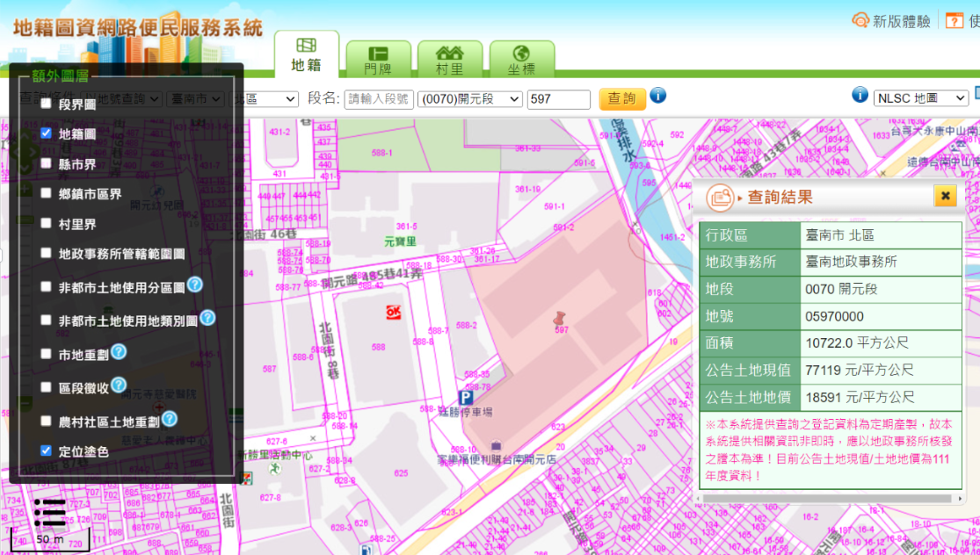Open help icon beside 市地重劃
This screenshot has height=555, width=980.
[x=119, y=352]
